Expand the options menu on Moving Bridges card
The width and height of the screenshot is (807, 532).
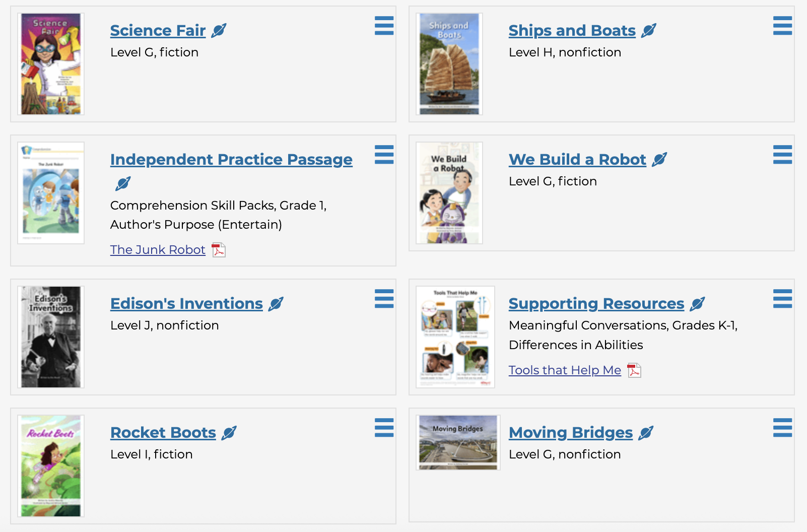[782, 428]
